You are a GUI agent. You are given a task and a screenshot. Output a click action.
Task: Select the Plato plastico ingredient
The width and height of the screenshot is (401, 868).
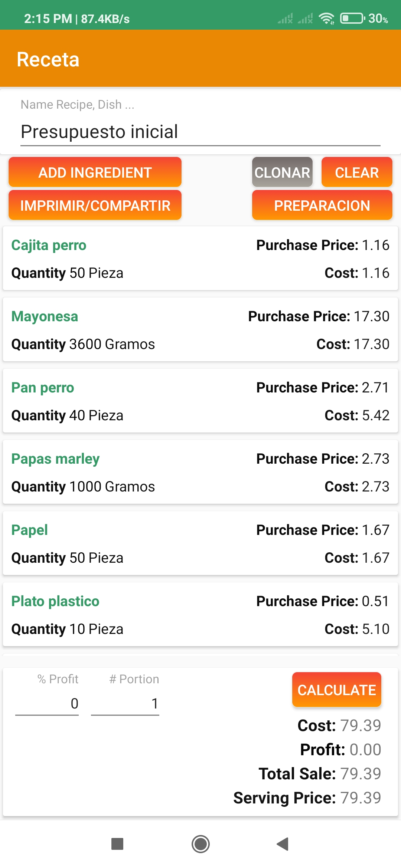(x=200, y=615)
